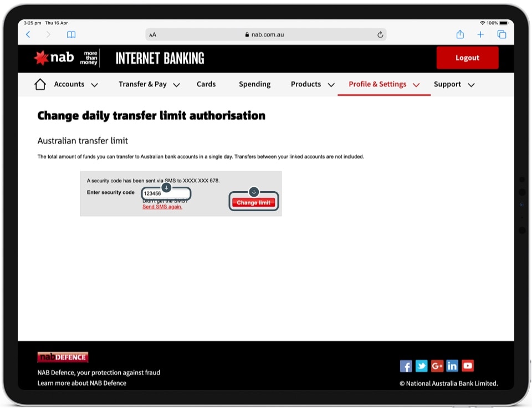Open the Spending tab
Screen dimensions: 532x410
point(254,84)
